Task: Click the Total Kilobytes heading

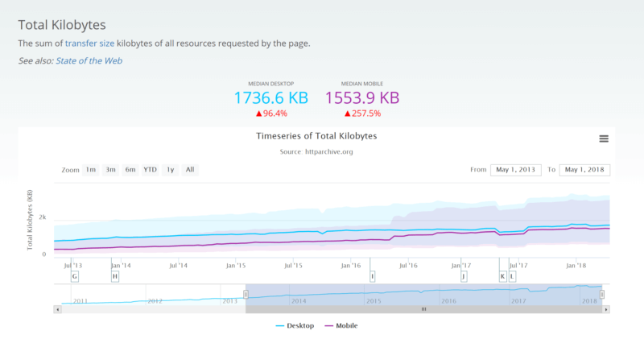Action: coord(62,25)
